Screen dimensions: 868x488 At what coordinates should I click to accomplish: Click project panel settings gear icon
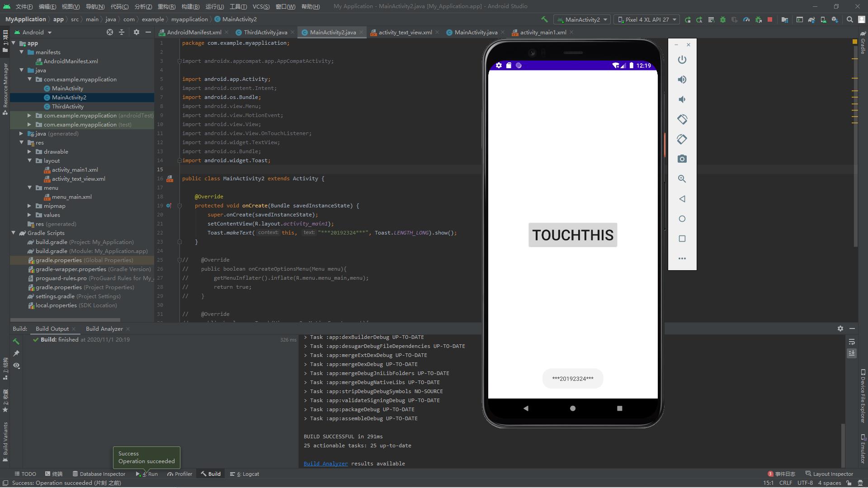click(x=137, y=32)
